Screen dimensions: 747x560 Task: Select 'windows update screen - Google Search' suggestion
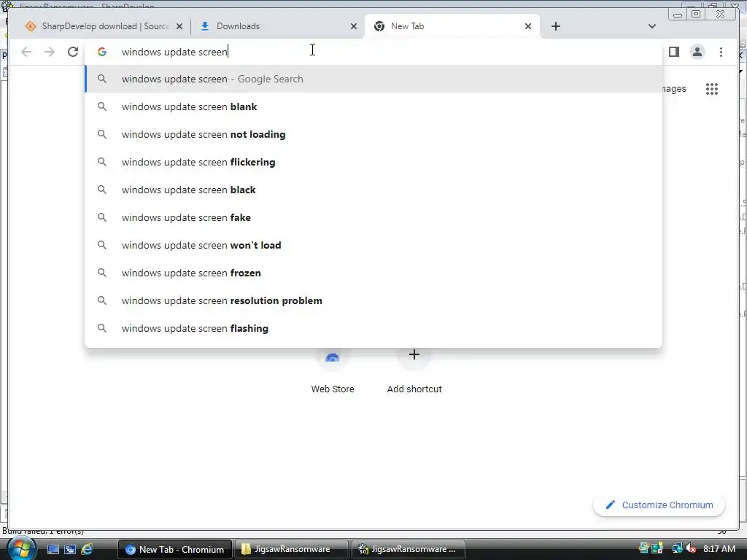(373, 79)
